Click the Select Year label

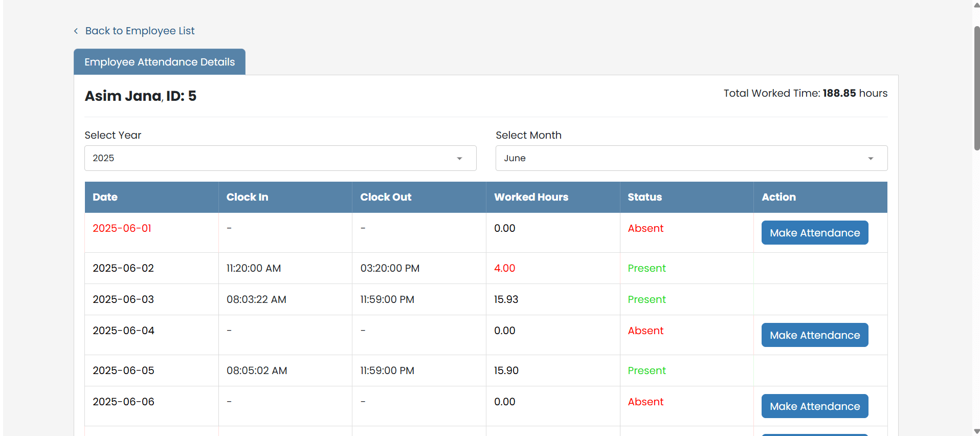coord(113,135)
